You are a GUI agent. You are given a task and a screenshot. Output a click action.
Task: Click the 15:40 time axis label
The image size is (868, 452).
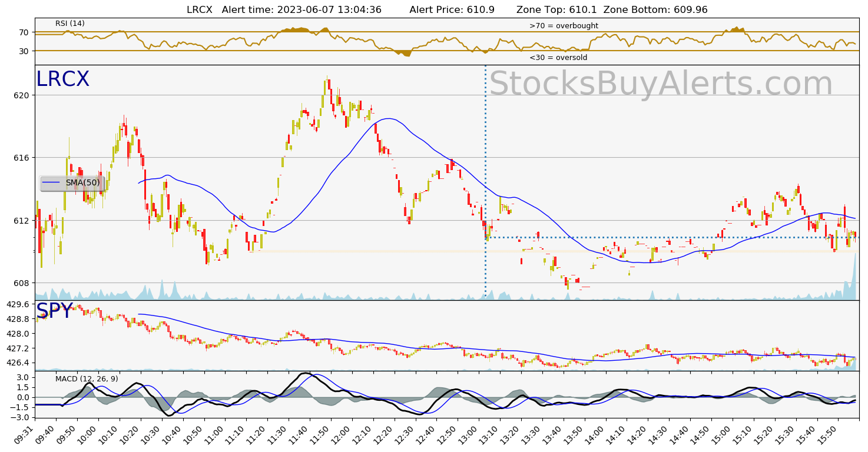pyautogui.click(x=807, y=435)
